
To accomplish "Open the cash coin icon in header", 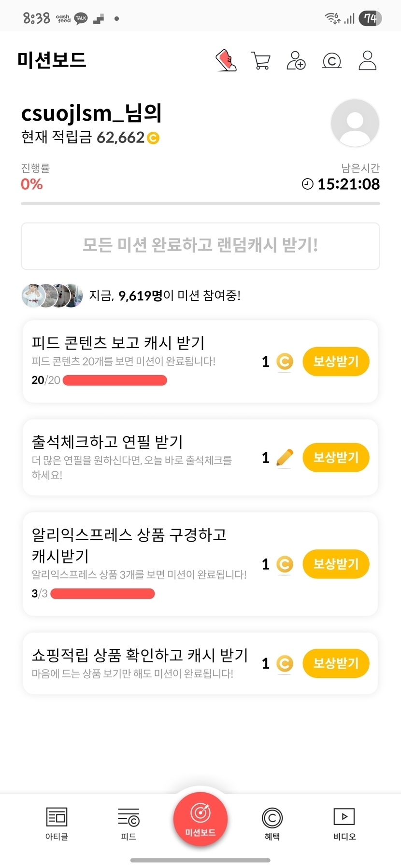I will 331,61.
